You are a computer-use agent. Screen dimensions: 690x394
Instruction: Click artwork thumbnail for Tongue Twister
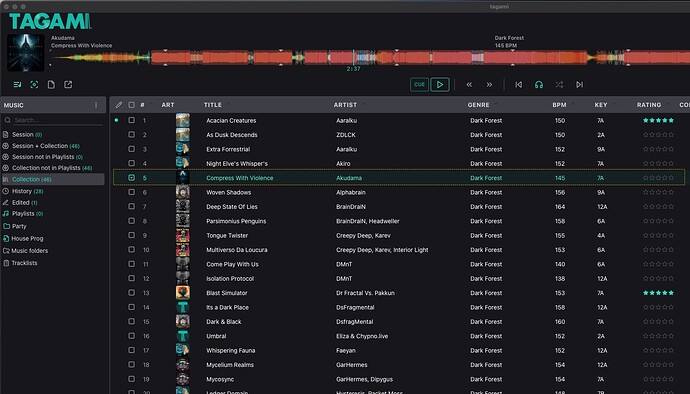tap(183, 236)
